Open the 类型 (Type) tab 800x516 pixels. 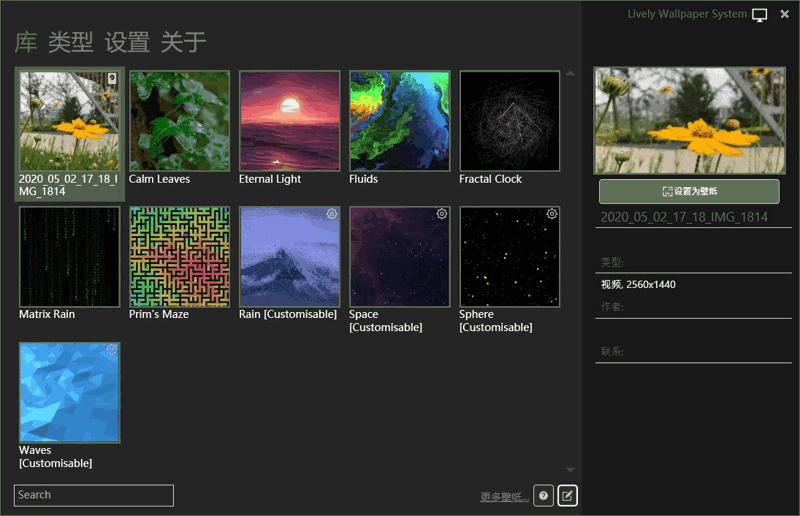pyautogui.click(x=70, y=42)
